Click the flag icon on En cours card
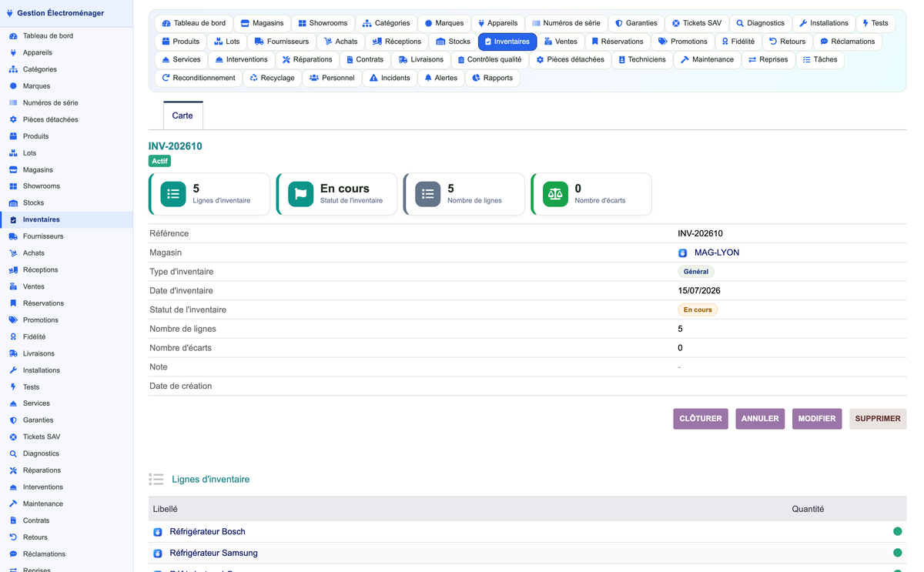924x572 pixels. (300, 194)
